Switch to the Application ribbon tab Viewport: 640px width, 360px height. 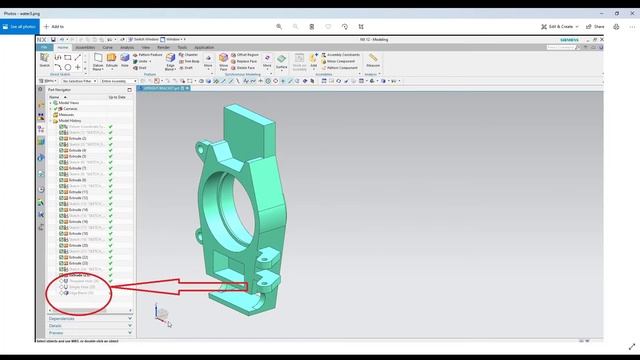(204, 47)
